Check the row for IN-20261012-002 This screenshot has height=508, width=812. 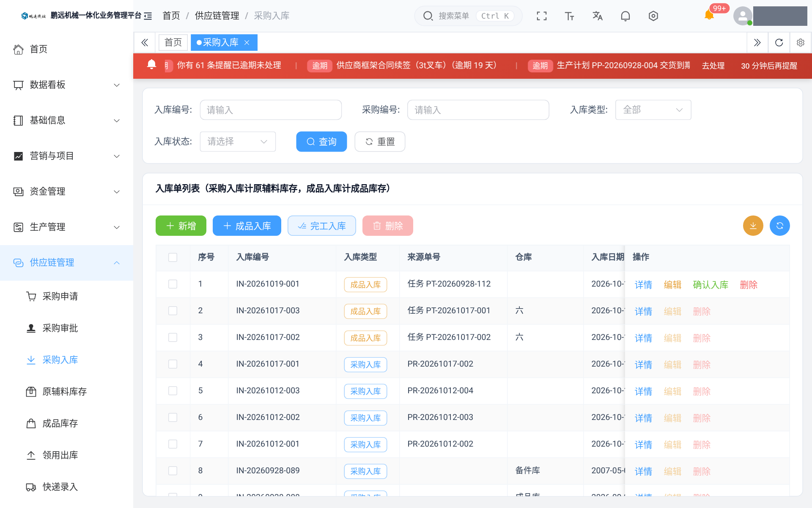click(x=173, y=417)
